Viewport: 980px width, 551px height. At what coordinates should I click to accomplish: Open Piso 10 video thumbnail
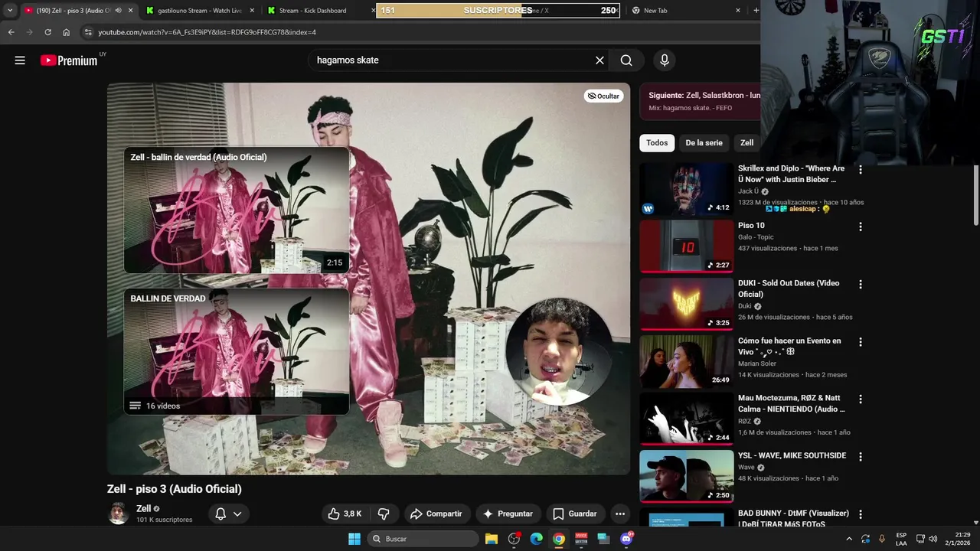(687, 246)
